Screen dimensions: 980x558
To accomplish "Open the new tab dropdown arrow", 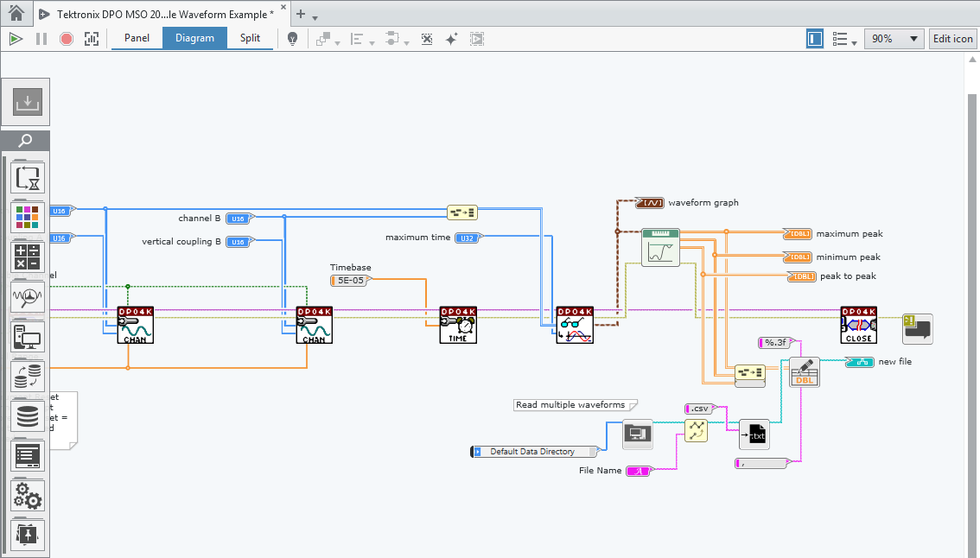I will tap(315, 17).
